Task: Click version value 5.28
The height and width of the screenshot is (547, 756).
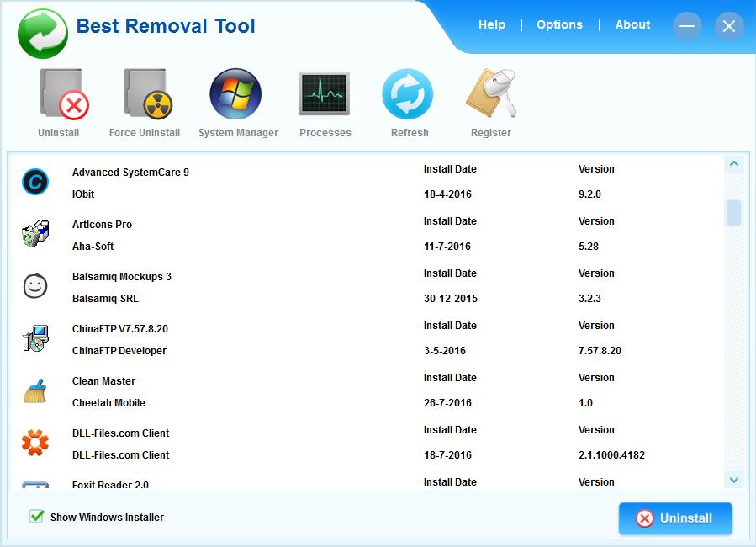Action: coord(588,246)
